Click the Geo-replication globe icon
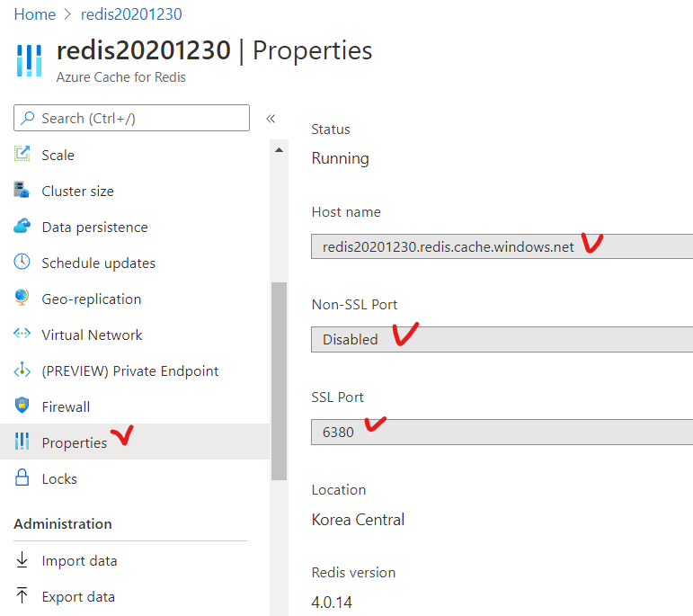The height and width of the screenshot is (616, 693). (x=22, y=299)
